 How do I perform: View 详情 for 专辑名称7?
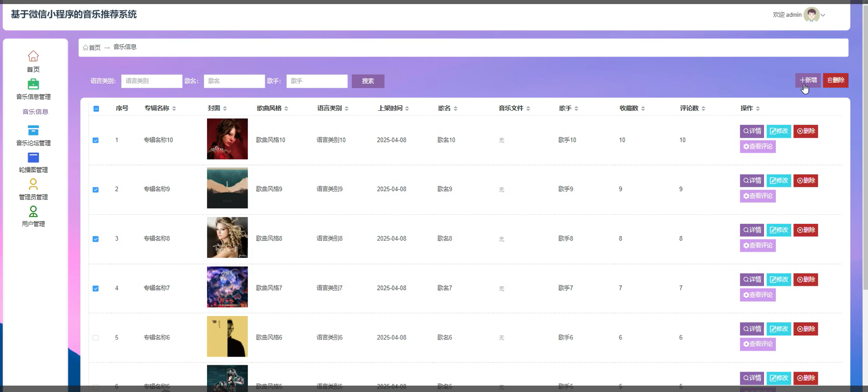(x=752, y=279)
